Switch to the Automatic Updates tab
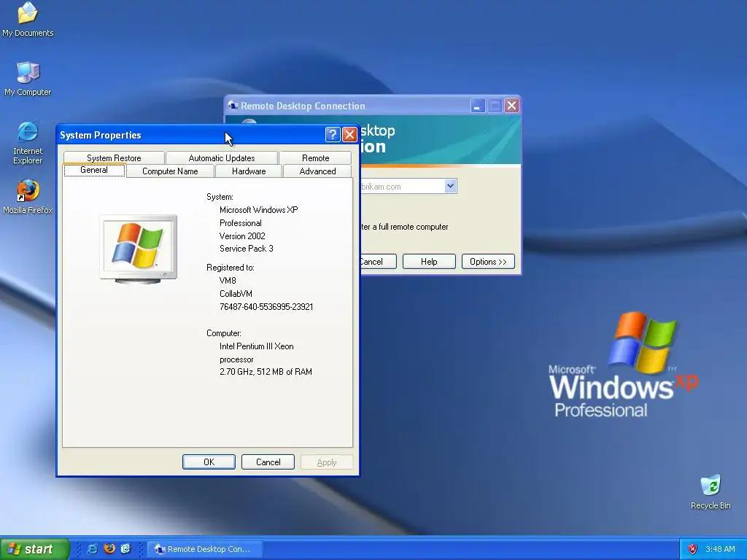The image size is (747, 560). click(222, 157)
